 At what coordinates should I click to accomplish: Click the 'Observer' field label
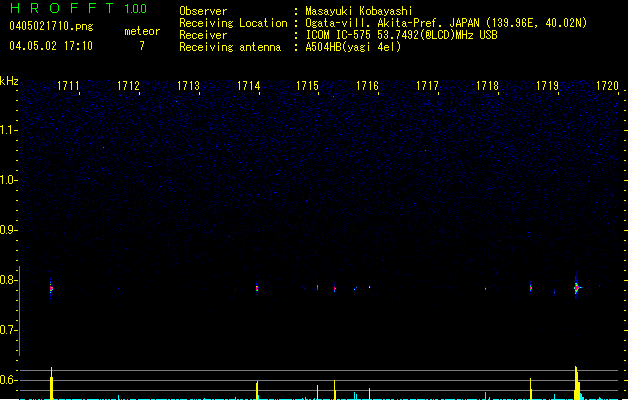point(203,11)
